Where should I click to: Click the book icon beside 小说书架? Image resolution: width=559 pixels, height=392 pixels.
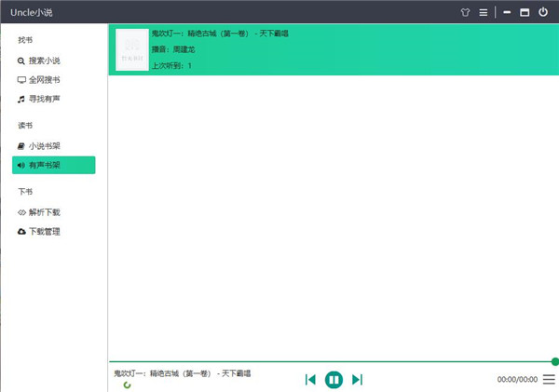(x=21, y=146)
